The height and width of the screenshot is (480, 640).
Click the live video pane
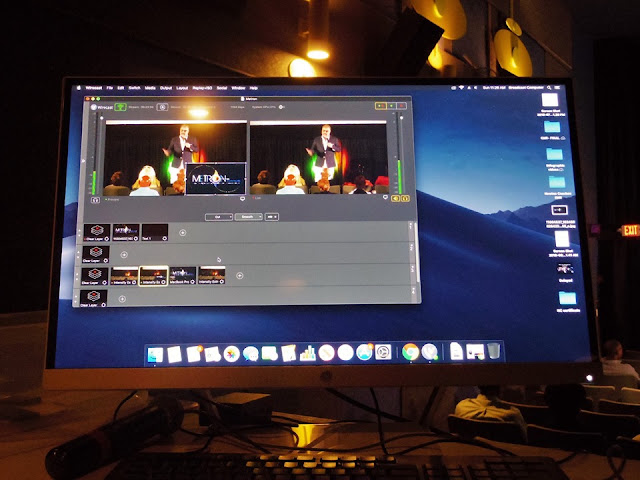(318, 158)
